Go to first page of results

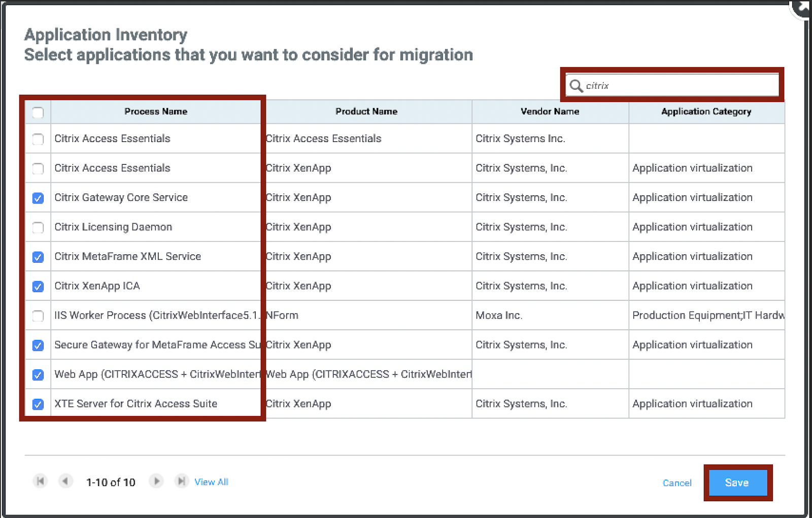[41, 481]
